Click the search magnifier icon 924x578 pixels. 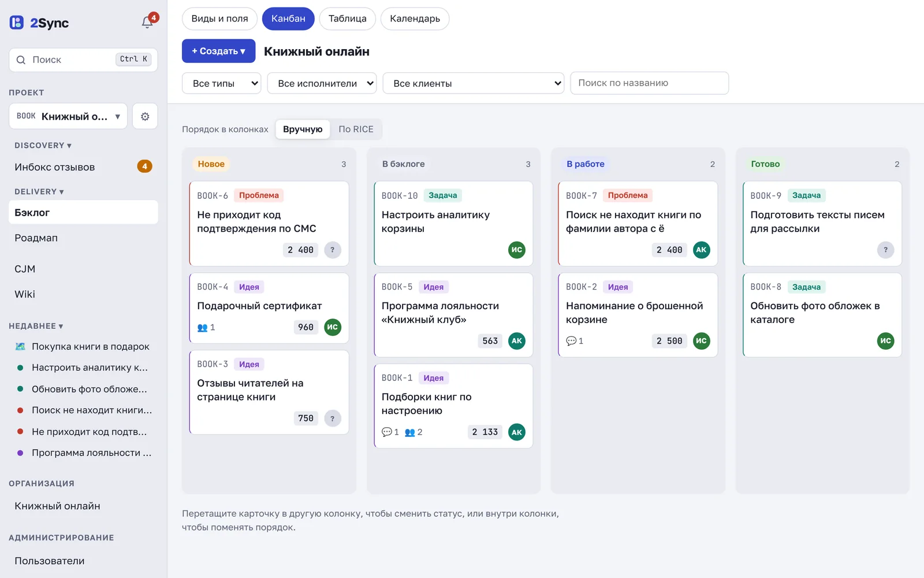(x=21, y=60)
